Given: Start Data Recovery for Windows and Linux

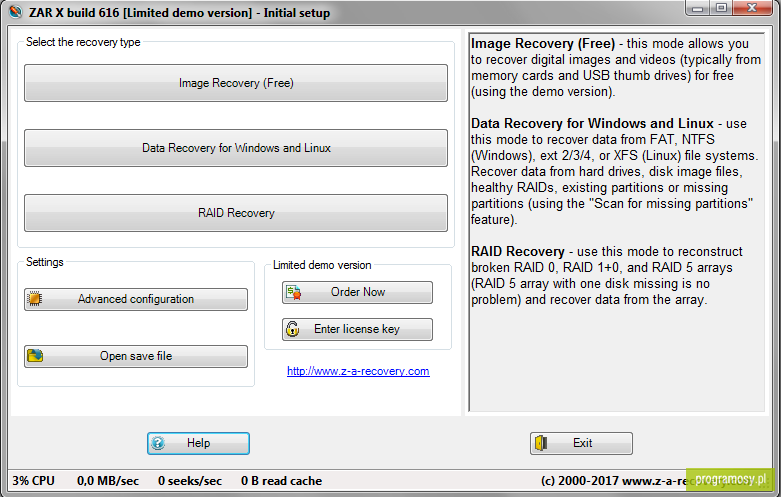Looking at the screenshot, I should (x=236, y=148).
